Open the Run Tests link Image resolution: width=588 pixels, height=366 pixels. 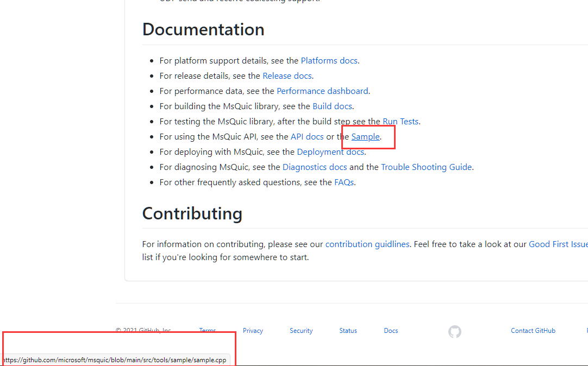[401, 121]
